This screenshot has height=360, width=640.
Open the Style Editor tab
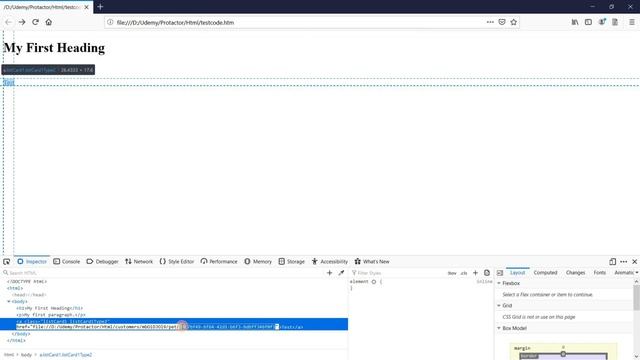177,262
